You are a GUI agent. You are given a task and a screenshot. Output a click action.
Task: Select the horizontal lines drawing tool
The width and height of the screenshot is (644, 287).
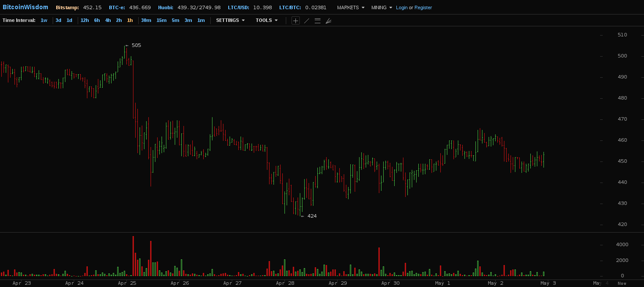coord(317,21)
